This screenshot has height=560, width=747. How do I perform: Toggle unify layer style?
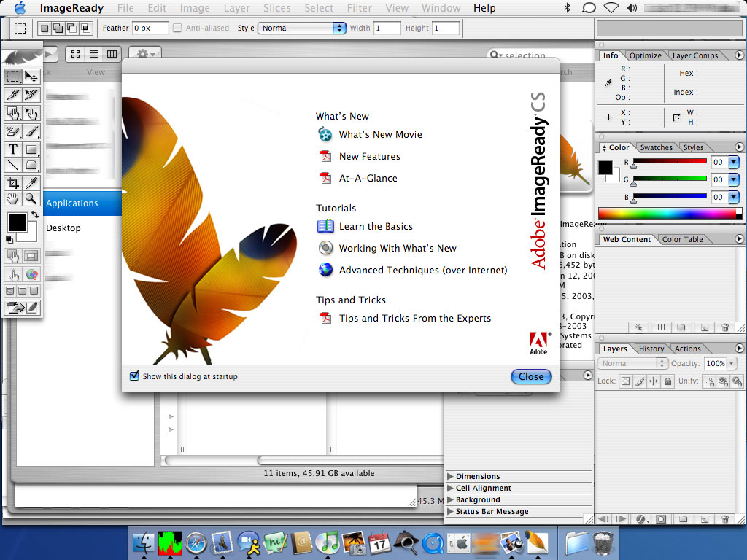coord(737,381)
